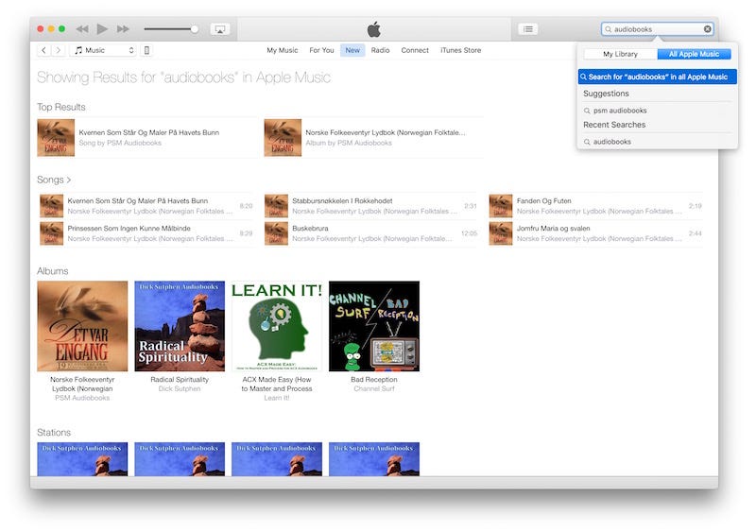Select song Prinsessen Som Ingen Kunne Målbinde

click(x=146, y=233)
